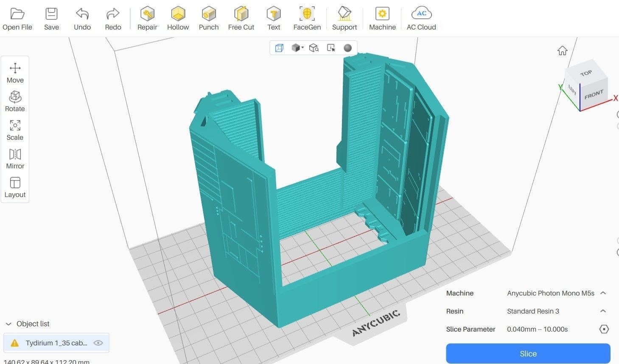
Task: Open the Text tool
Action: (x=274, y=19)
